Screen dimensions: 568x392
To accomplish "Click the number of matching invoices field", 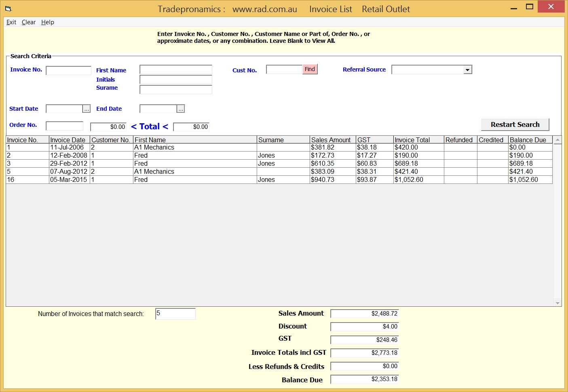I will [x=175, y=314].
